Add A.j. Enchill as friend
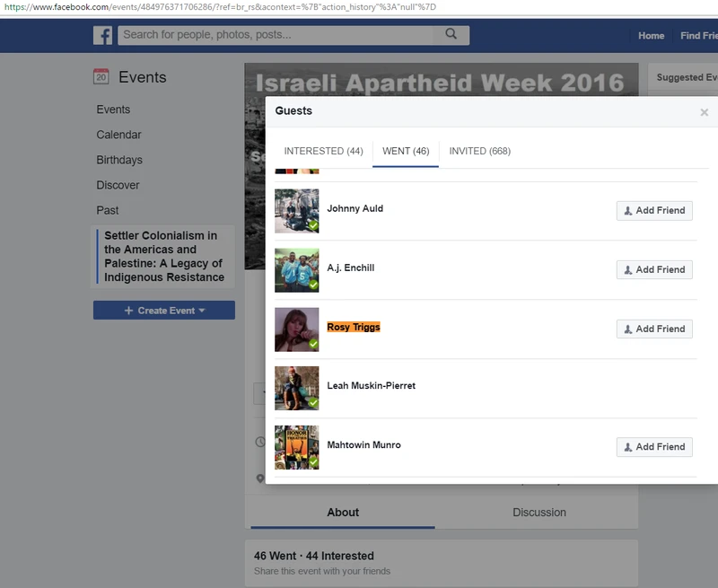718x588 pixels. click(654, 269)
